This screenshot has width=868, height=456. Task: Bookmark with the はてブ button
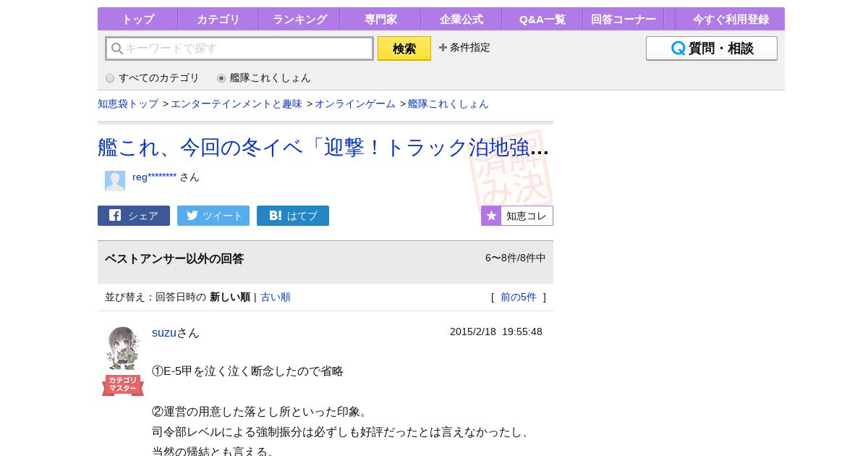pos(293,216)
